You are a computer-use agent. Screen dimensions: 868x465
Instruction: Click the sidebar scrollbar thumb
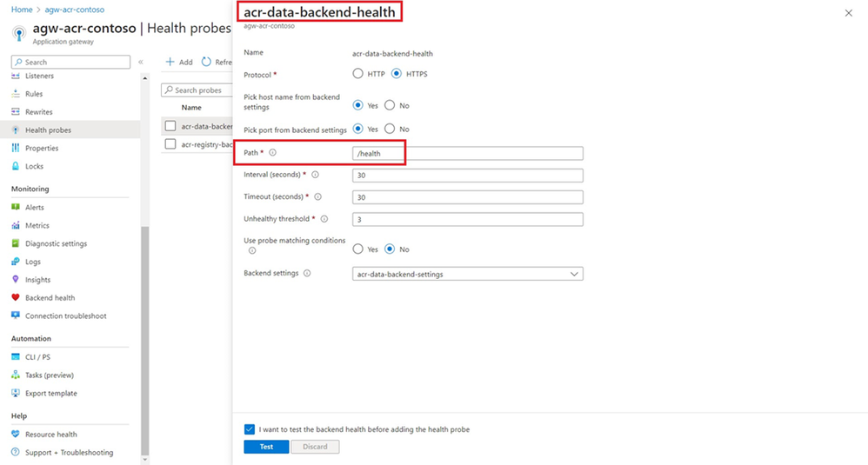tap(145, 340)
